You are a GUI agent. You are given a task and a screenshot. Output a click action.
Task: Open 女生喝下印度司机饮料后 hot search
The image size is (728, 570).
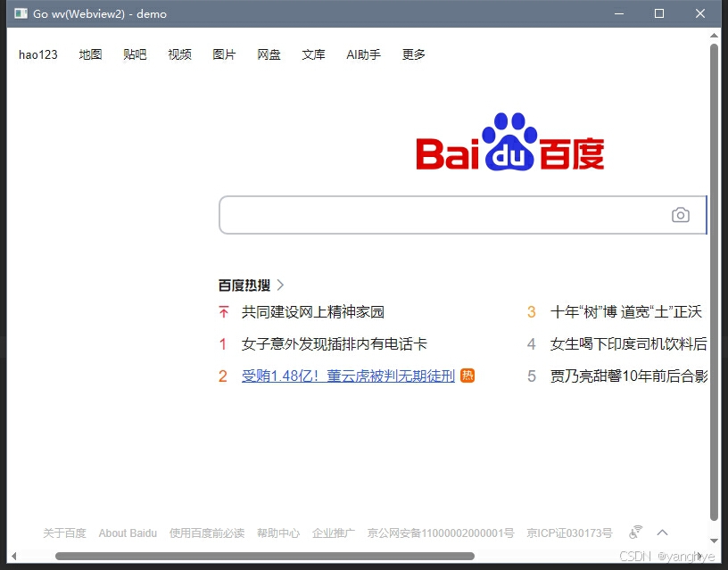629,344
